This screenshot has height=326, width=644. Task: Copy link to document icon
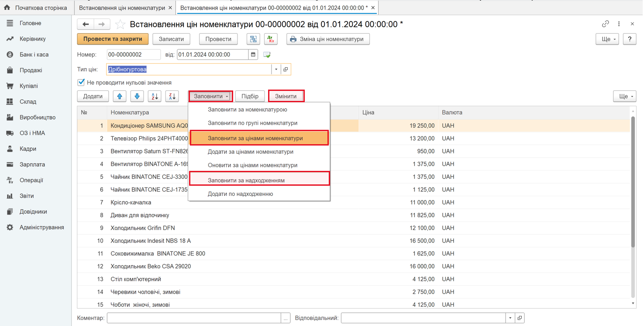pos(605,24)
